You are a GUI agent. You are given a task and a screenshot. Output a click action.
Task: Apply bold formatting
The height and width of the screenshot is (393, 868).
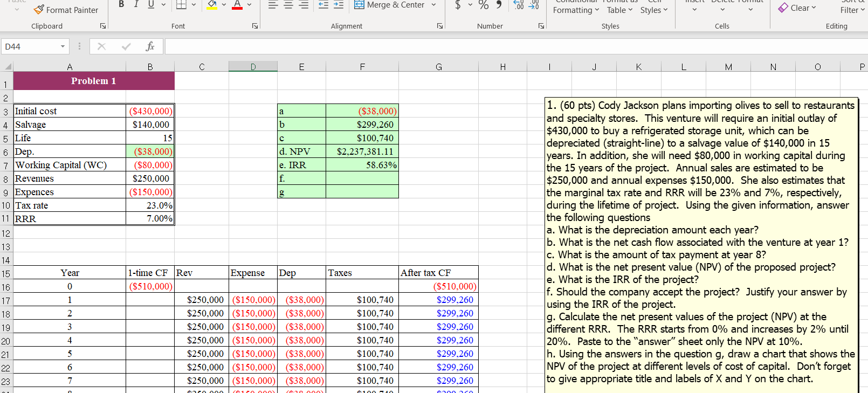[121, 4]
